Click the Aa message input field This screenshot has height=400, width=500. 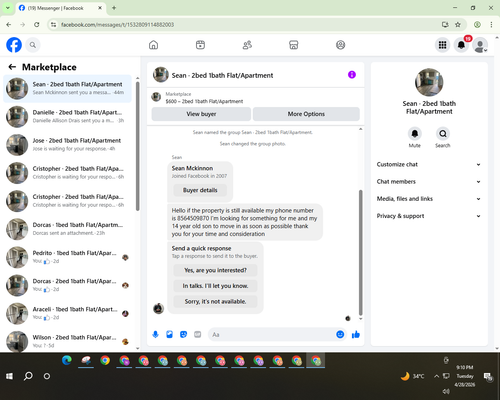(272, 334)
